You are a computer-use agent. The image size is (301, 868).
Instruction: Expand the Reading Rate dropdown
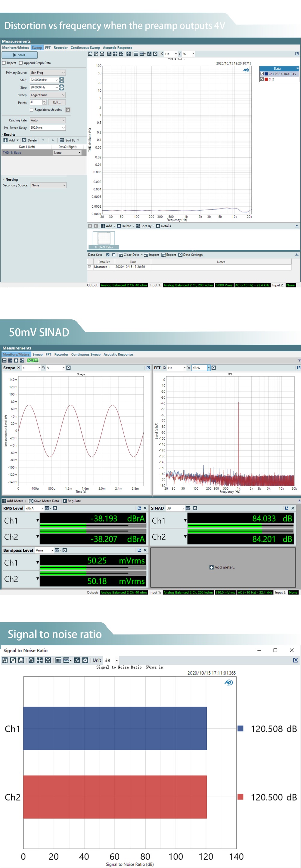click(48, 120)
